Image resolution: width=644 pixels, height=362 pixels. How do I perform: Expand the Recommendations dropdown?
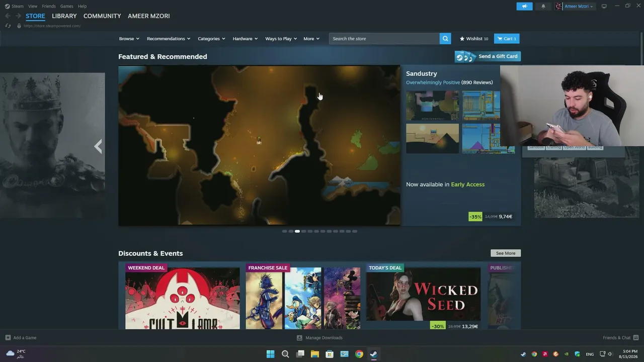(x=169, y=39)
